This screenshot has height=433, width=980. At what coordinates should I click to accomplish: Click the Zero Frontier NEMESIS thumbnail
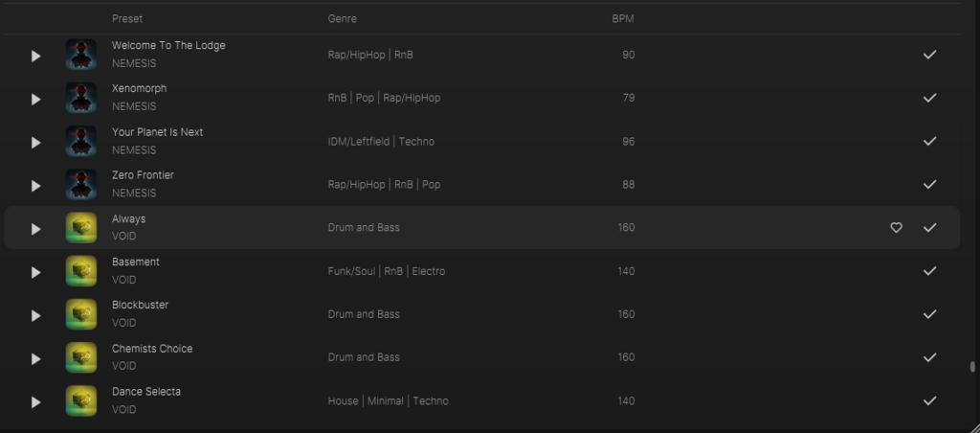point(81,185)
